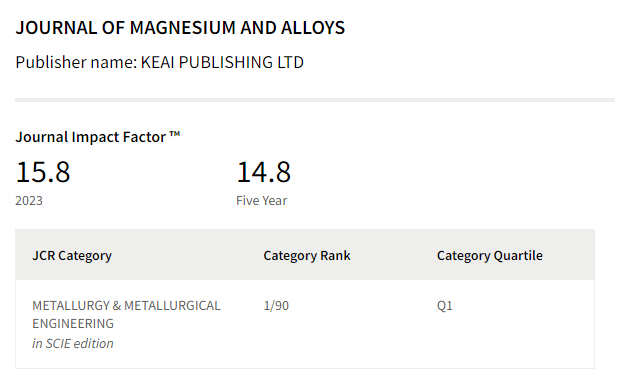Click the Category Rank column header
Screen dimensions: 632x384
(307, 255)
